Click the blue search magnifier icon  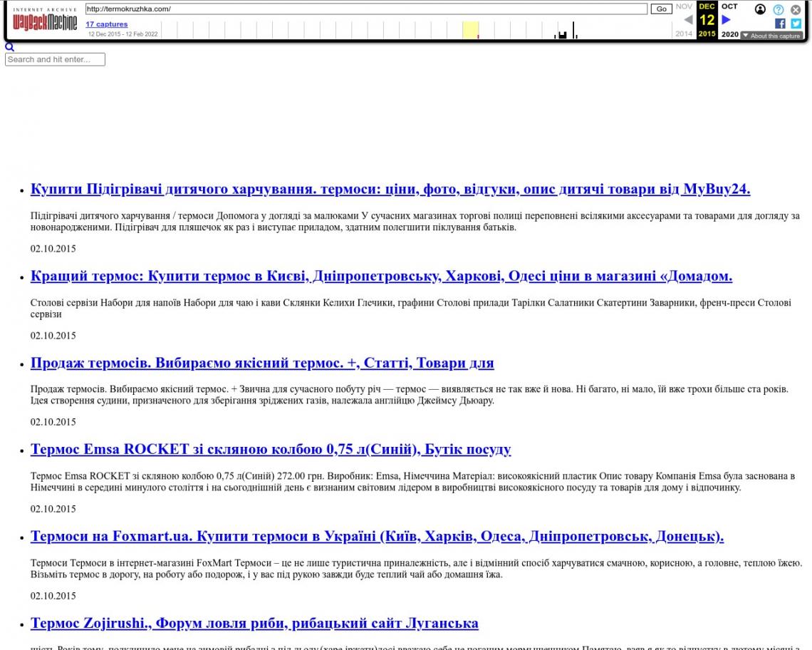(x=9, y=47)
